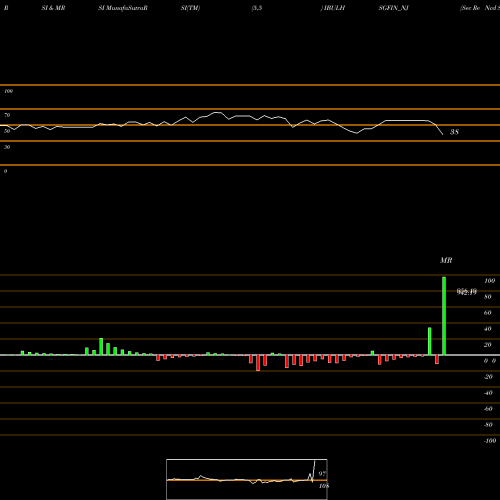Image resolution: width=500 pixels, height=500 pixels.
Task: Click the header text SGFIN_NI
Action: 394,8
